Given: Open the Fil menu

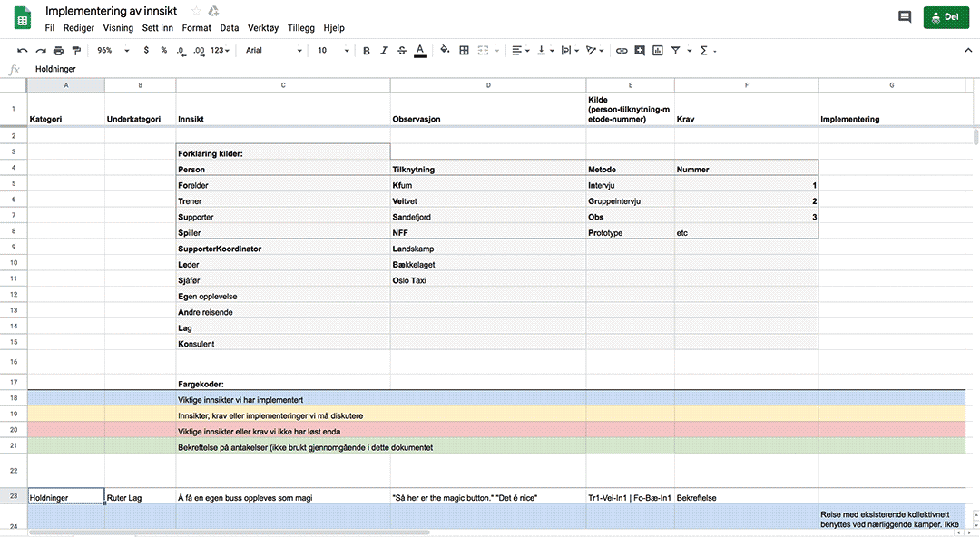Looking at the screenshot, I should (x=50, y=28).
